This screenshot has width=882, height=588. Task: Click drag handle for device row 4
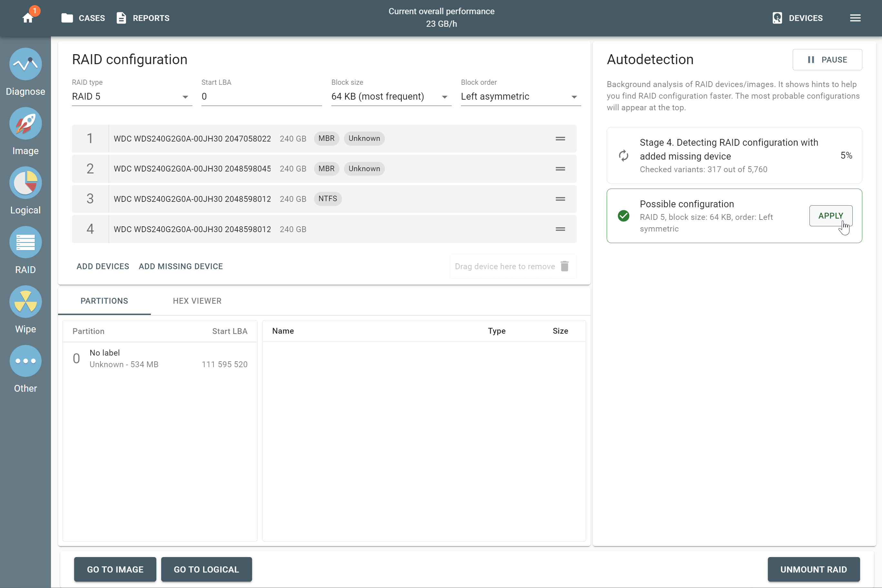[x=560, y=229]
